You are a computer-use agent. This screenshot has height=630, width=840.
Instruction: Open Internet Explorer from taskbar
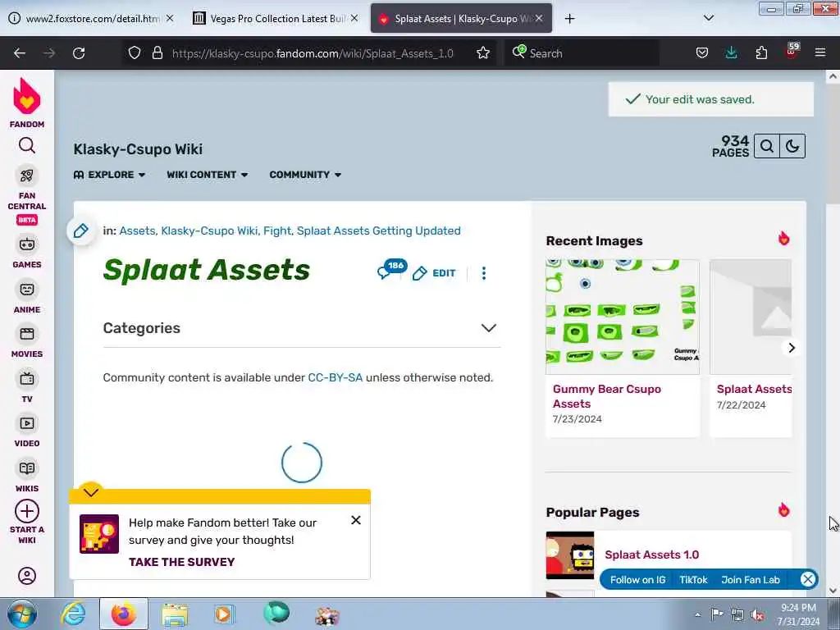(x=73, y=614)
